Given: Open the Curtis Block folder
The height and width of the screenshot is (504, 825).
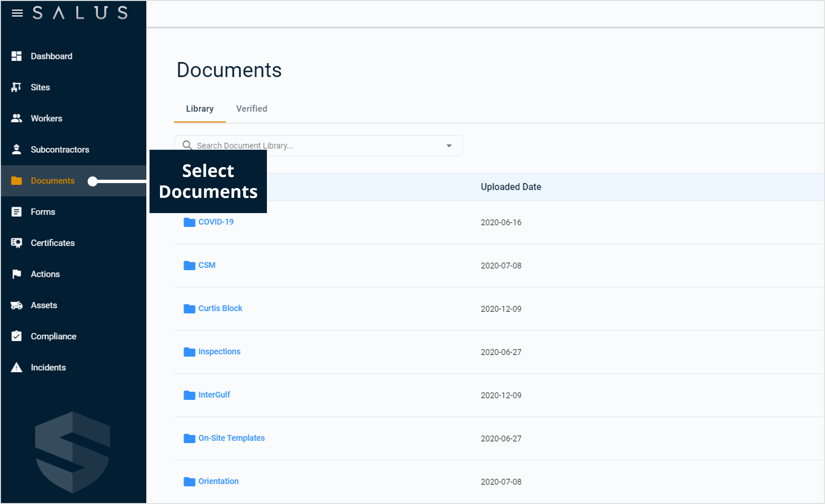Looking at the screenshot, I should (220, 308).
